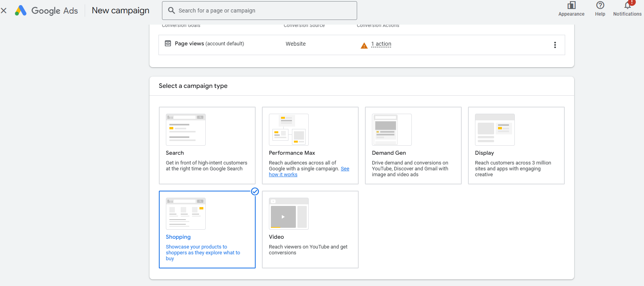Choose the Display campaign type
Viewport: 644px width, 286px height.
tap(516, 145)
